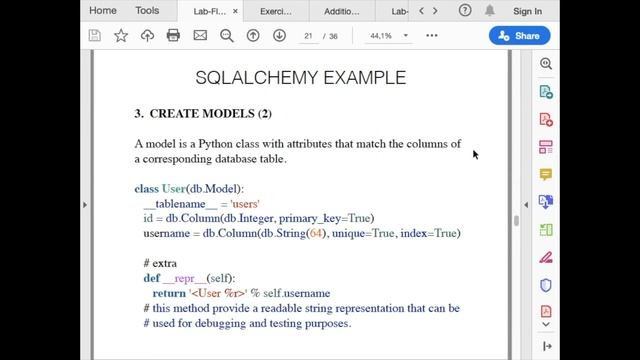
Task: Switch to the Home tab
Action: pos(103,11)
